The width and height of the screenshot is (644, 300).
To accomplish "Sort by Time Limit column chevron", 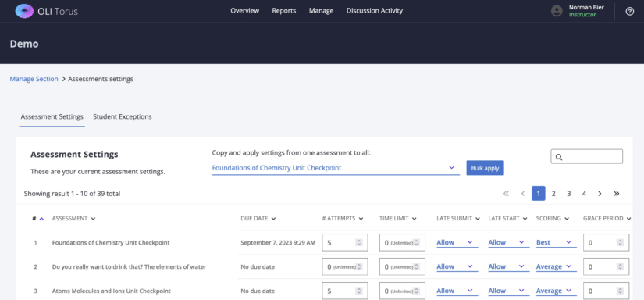I will coord(414,219).
